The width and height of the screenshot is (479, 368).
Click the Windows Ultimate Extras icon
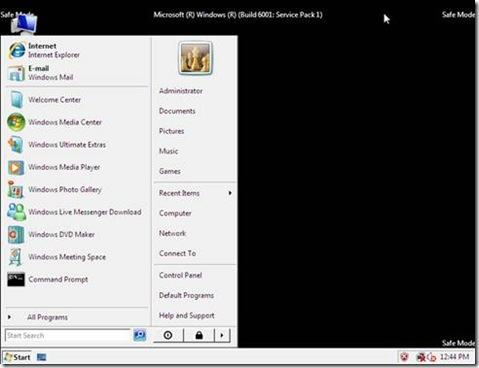click(x=16, y=145)
